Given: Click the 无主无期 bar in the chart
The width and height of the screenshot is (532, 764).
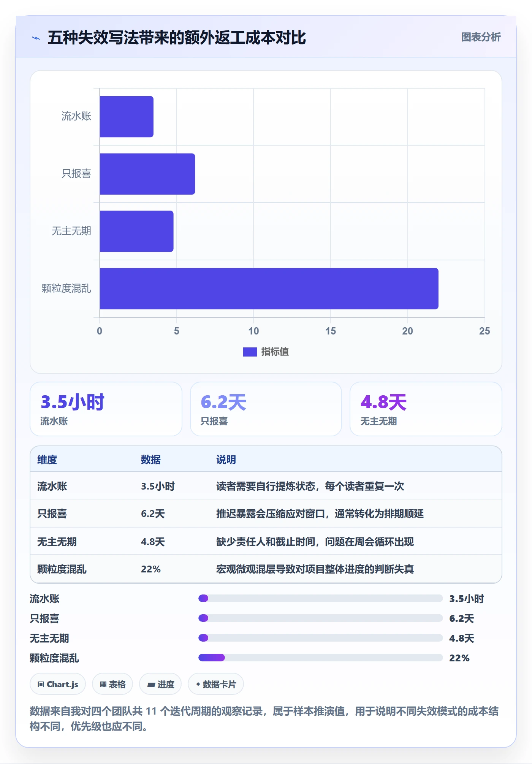Looking at the screenshot, I should click(x=136, y=231).
